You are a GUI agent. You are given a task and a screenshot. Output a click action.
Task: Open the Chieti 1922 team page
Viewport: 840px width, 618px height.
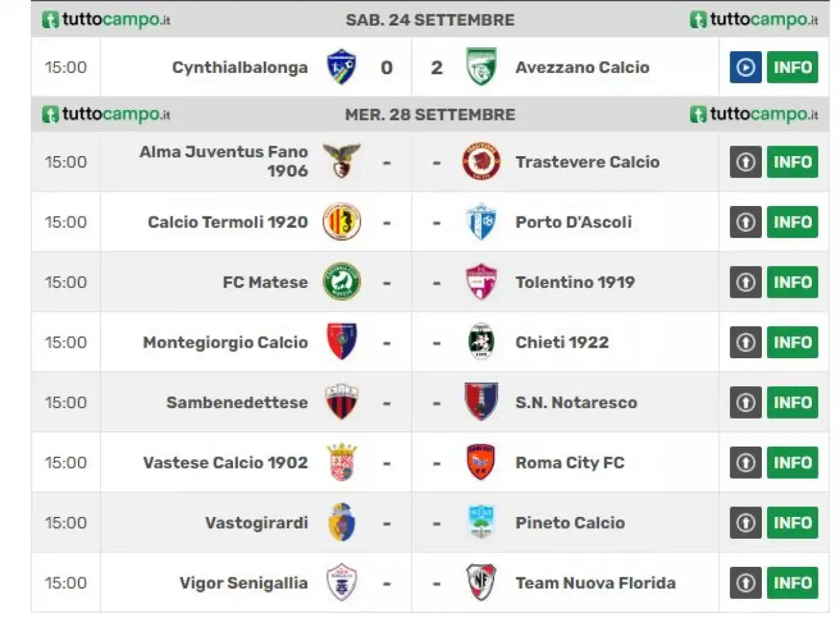(x=562, y=342)
